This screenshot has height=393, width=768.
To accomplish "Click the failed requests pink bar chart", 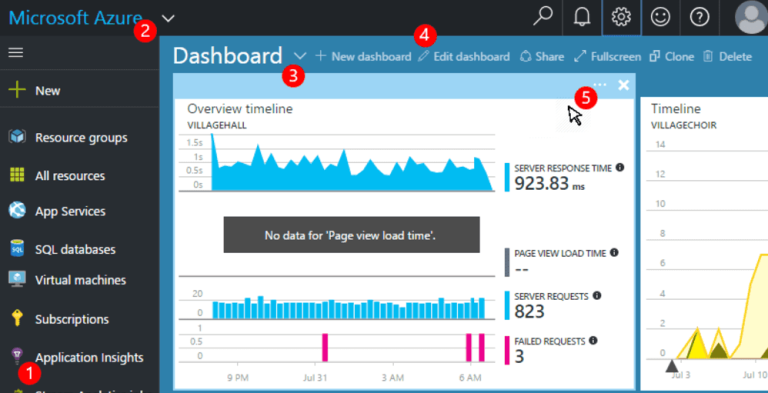I will coord(403,347).
